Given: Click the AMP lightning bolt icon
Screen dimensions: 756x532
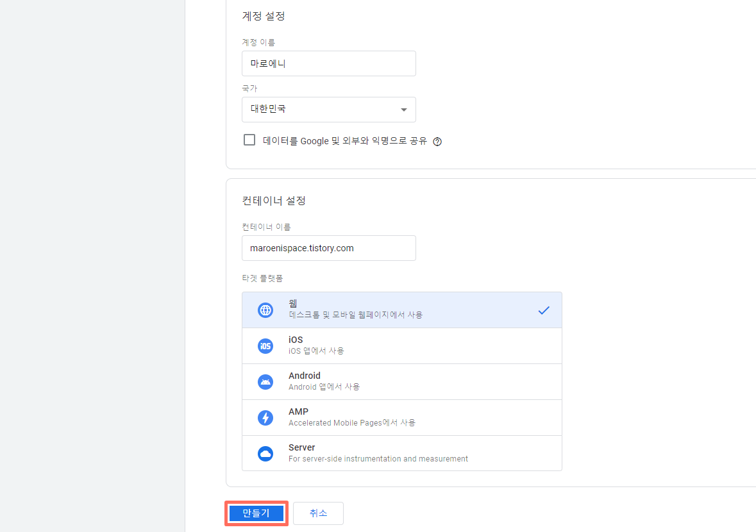Looking at the screenshot, I should 265,417.
